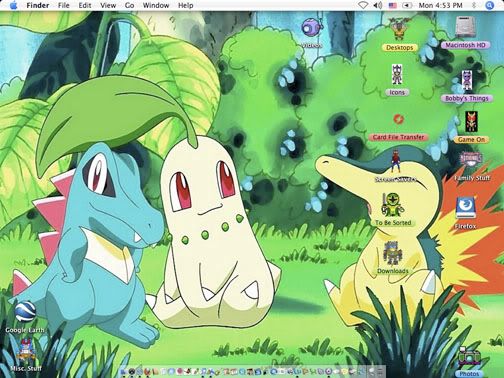Select the To Be Sorted folder icon
Image resolution: width=504 pixels, height=378 pixels.
tap(393, 204)
